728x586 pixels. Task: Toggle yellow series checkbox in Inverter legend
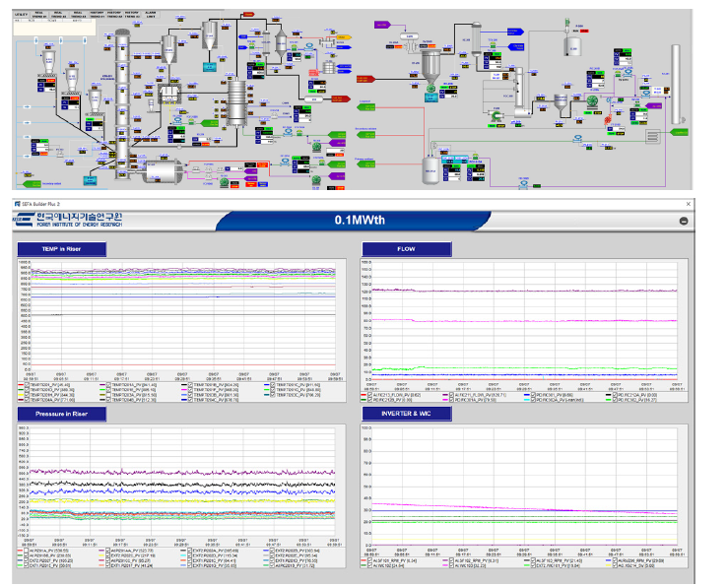click(615, 565)
